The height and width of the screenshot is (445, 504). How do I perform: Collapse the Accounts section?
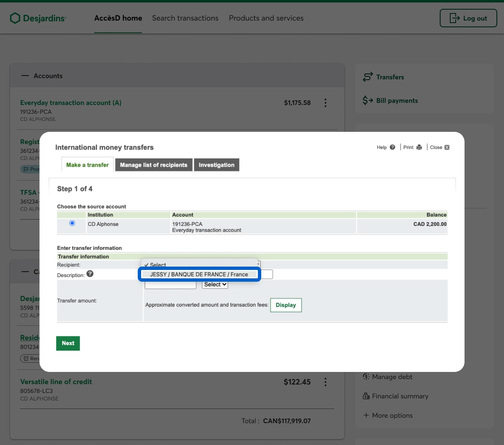pos(26,76)
